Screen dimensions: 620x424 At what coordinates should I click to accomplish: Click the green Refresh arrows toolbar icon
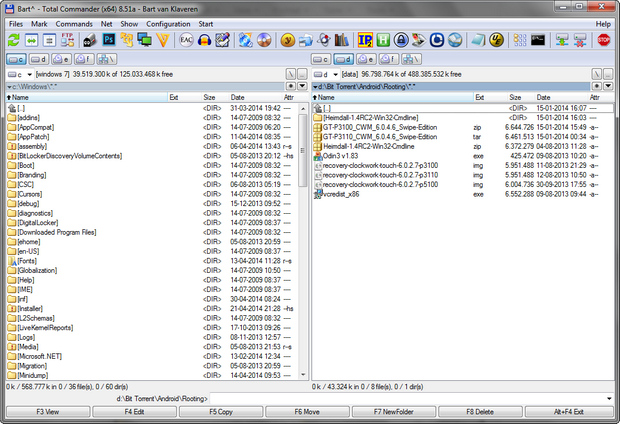(13, 40)
